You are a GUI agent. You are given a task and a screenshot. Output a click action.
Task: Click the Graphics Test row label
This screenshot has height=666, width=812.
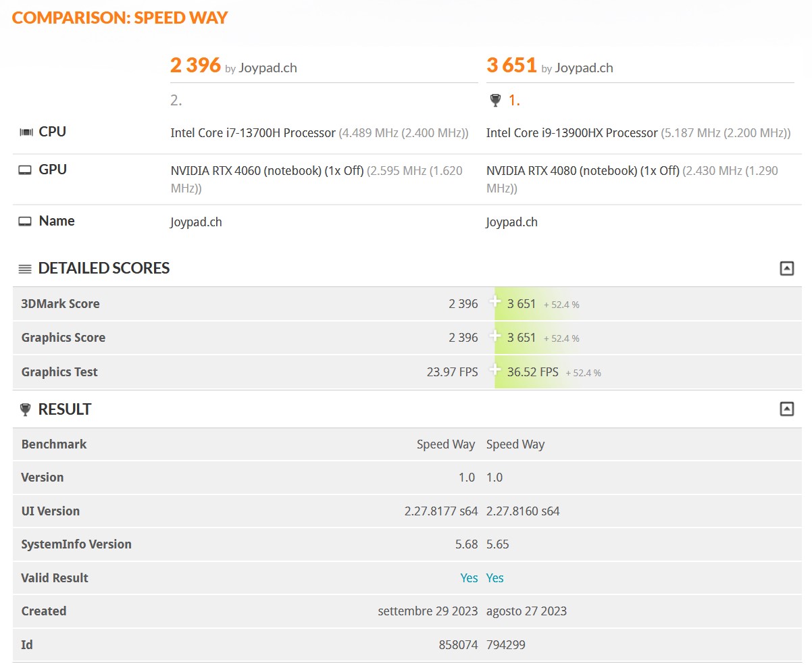[x=59, y=372]
